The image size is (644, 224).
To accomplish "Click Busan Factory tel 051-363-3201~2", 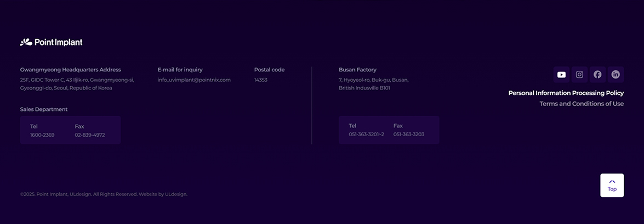I will click(x=366, y=135).
